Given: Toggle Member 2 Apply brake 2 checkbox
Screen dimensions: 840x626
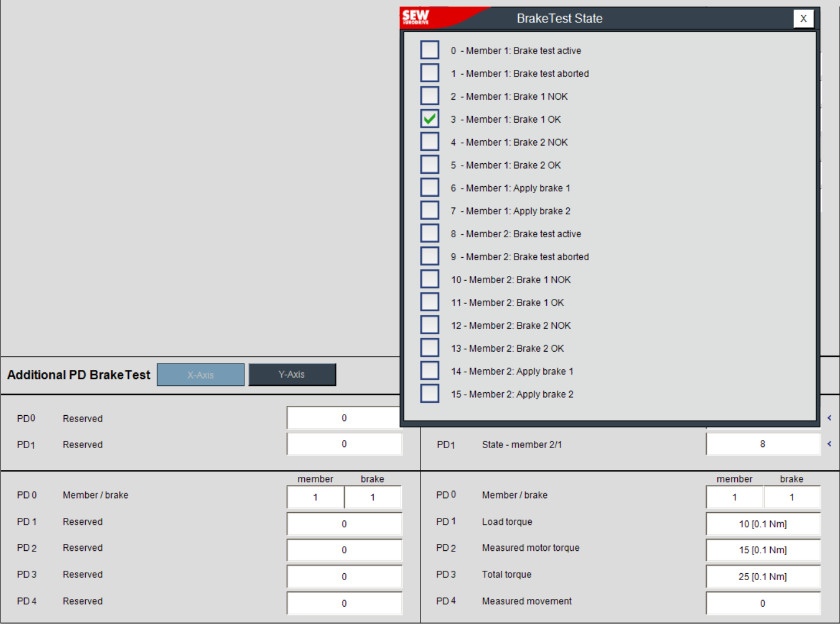Looking at the screenshot, I should click(429, 393).
